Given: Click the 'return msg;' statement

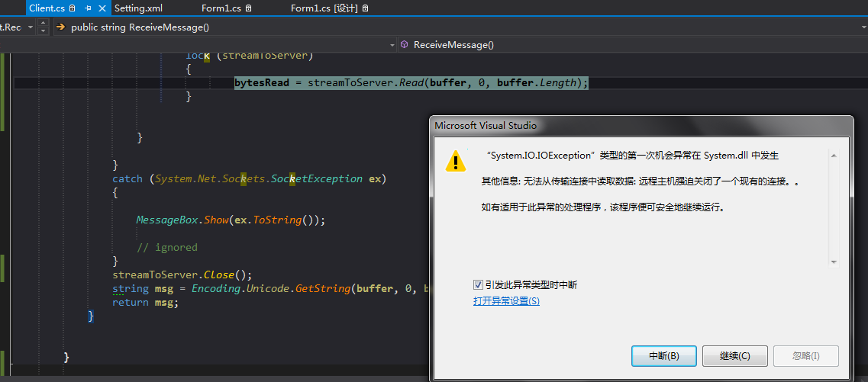Looking at the screenshot, I should click(x=146, y=303).
